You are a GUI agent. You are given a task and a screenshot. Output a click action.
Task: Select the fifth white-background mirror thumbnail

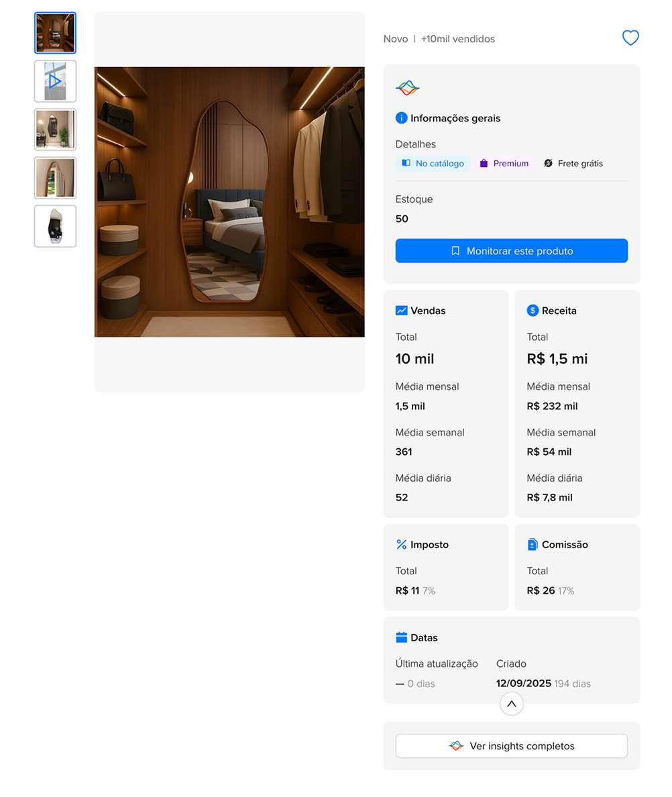(x=55, y=226)
